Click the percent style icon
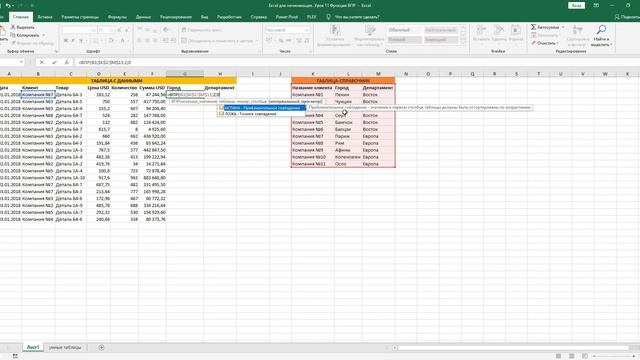 tap(281, 41)
